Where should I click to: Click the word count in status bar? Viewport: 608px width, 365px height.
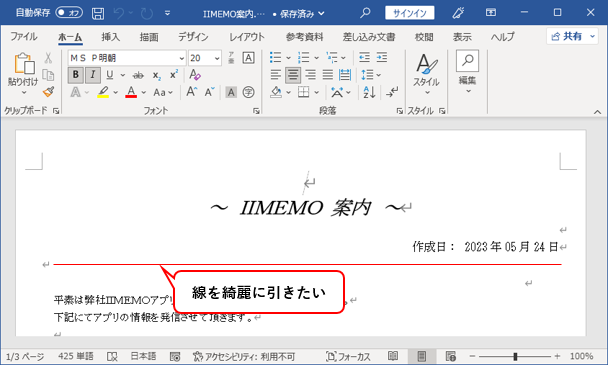76,356
